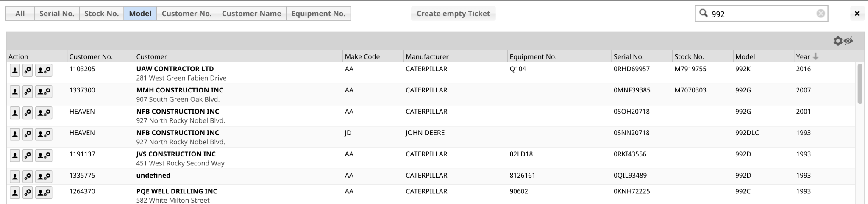Screen dimensions: 868x204
Task: Sort by the Manufacturer column header
Action: [427, 56]
